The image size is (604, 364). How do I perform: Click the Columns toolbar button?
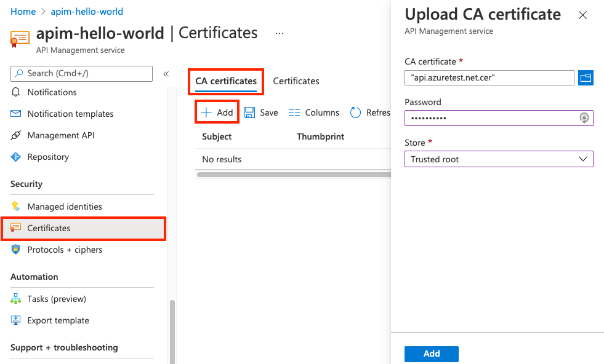[314, 113]
